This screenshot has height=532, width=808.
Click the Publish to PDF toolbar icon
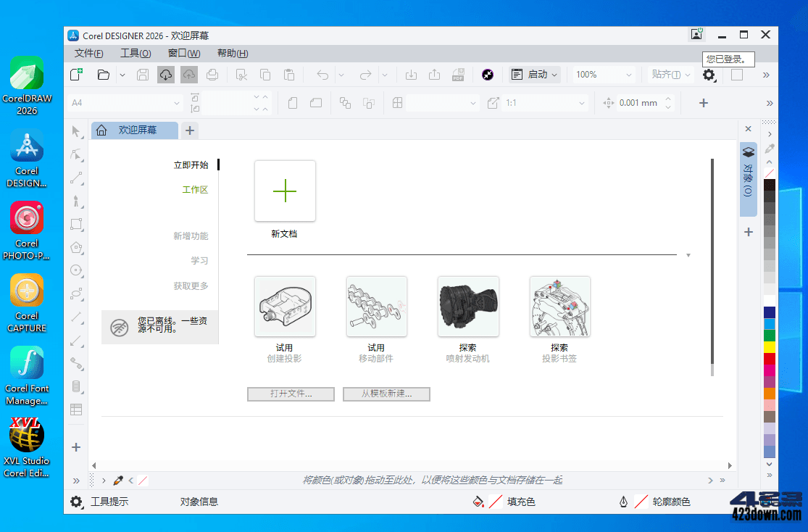[x=458, y=74]
